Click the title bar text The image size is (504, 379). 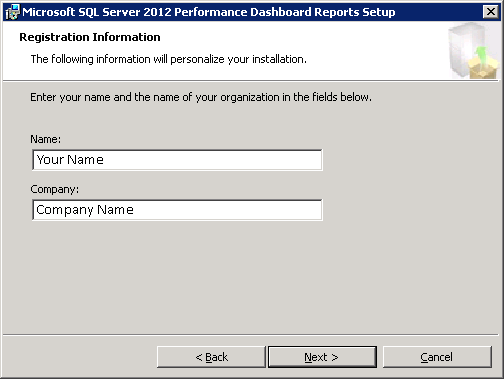point(209,12)
